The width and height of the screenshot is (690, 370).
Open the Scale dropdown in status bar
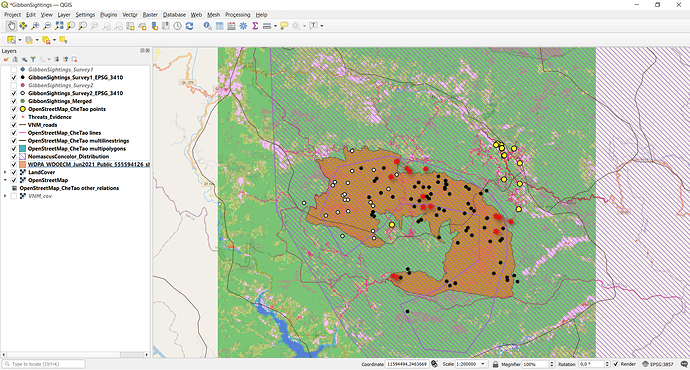[483, 364]
